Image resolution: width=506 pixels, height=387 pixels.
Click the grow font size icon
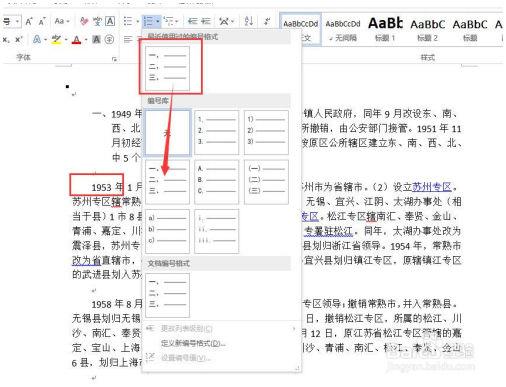point(29,22)
